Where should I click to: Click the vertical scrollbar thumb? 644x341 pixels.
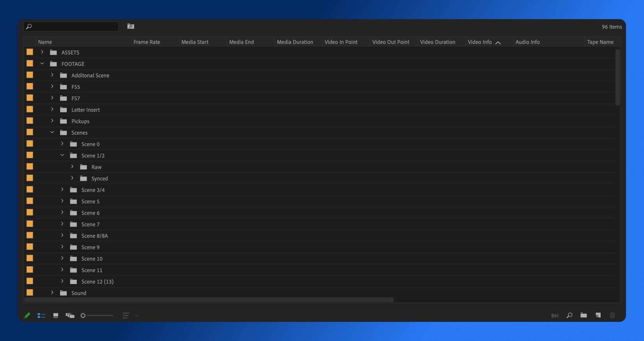pos(617,77)
